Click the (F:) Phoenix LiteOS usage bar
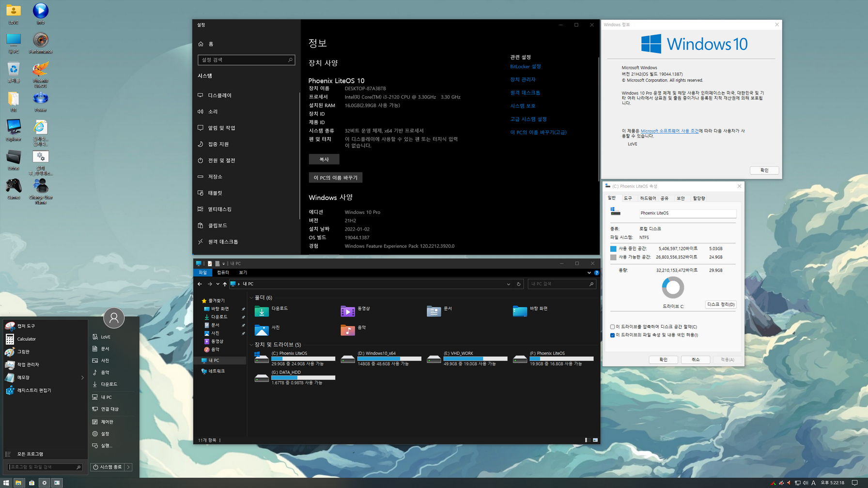868x488 pixels. pos(561,359)
